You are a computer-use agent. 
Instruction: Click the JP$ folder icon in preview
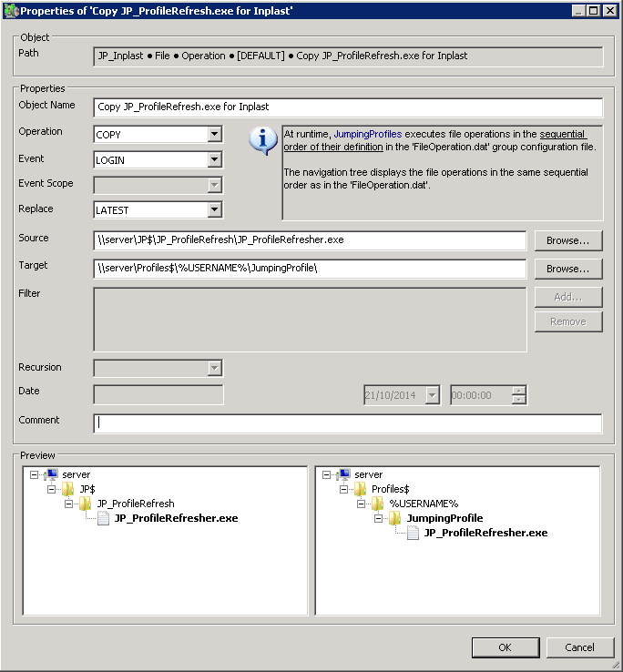tap(67, 489)
